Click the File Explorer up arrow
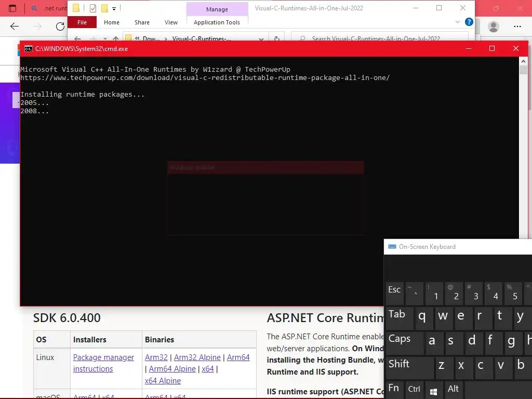The image size is (532, 399). tap(116, 38)
